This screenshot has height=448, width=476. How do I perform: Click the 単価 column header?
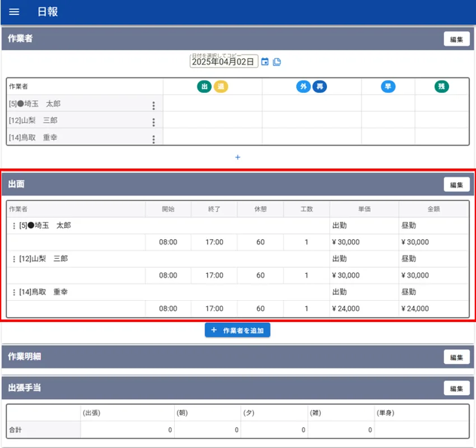coord(365,209)
